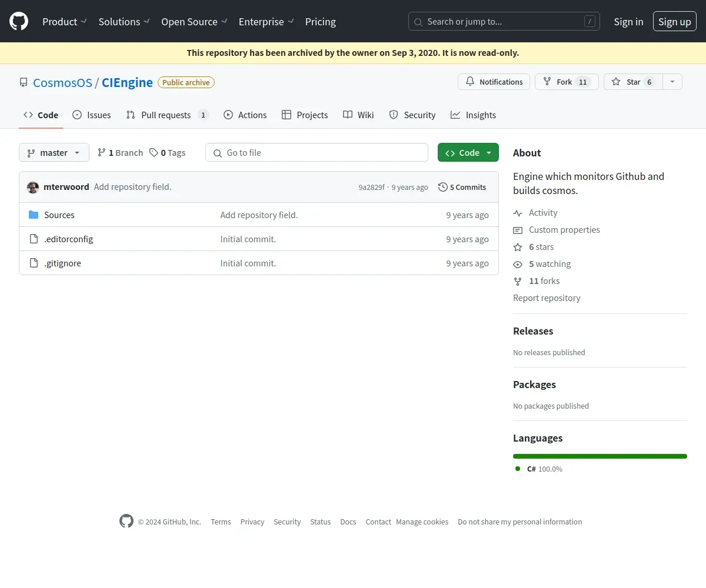Click the Custom properties note icon

[x=518, y=230]
